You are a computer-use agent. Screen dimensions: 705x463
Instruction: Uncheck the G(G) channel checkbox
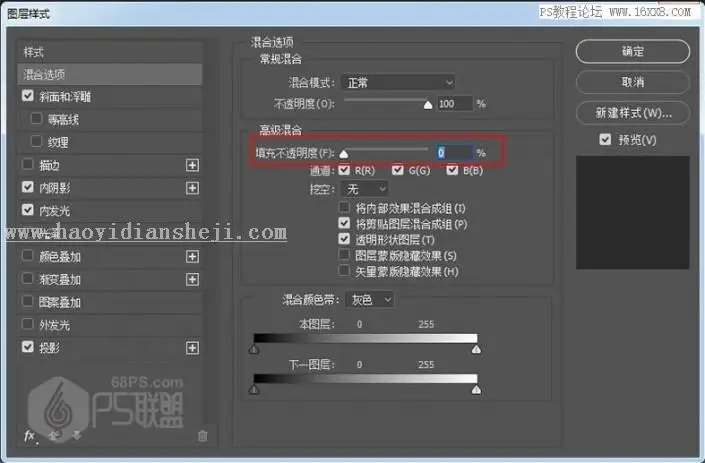coord(397,170)
